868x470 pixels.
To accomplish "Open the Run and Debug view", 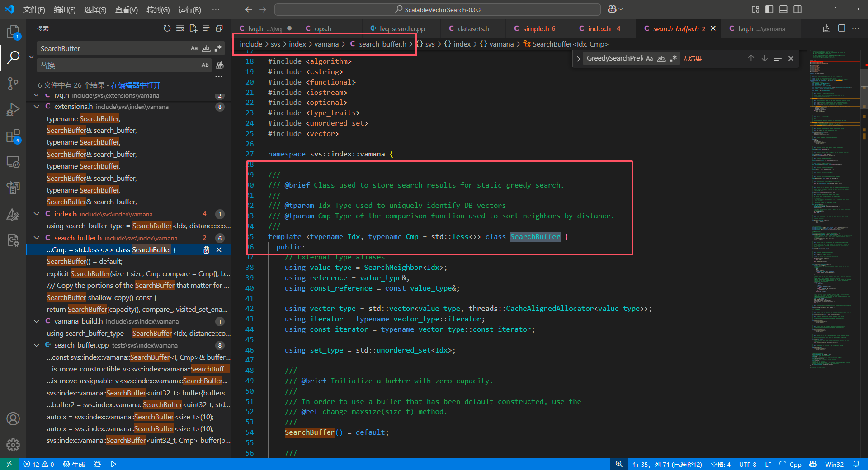I will tap(13, 110).
